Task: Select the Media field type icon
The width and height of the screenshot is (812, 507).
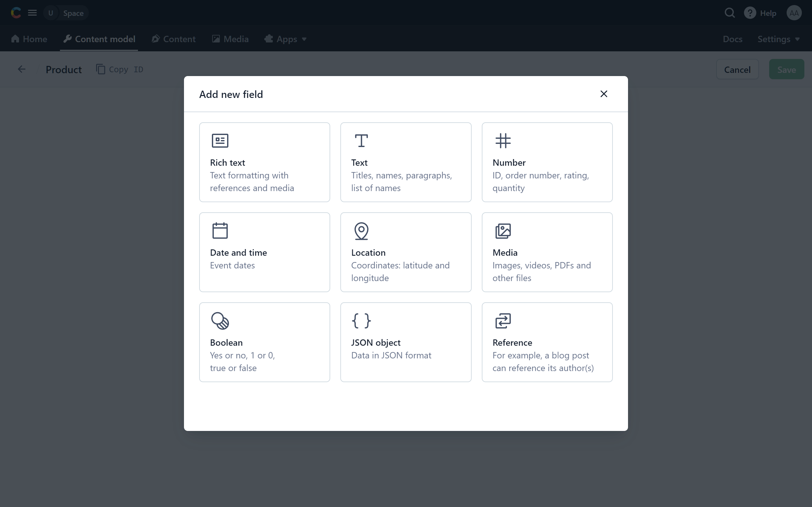Action: 503,230
